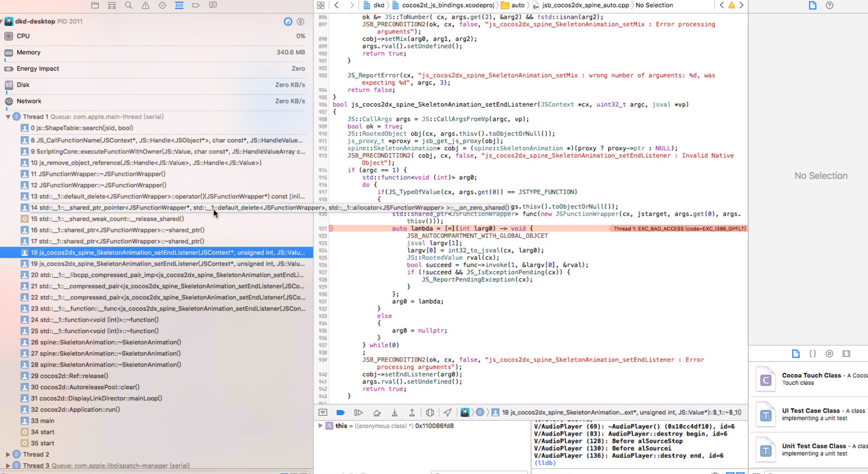Expand the Thread 2 disclosure triangle

coord(8,454)
